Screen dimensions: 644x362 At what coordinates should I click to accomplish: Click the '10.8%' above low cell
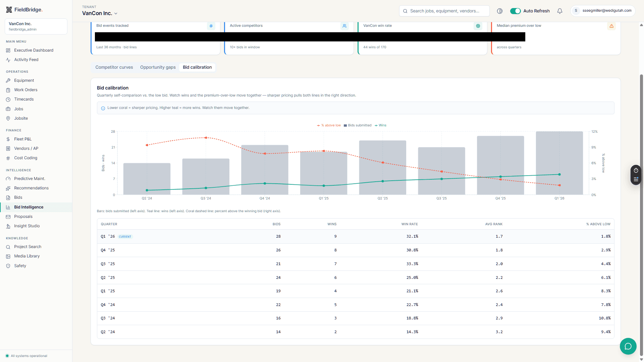[605, 318]
